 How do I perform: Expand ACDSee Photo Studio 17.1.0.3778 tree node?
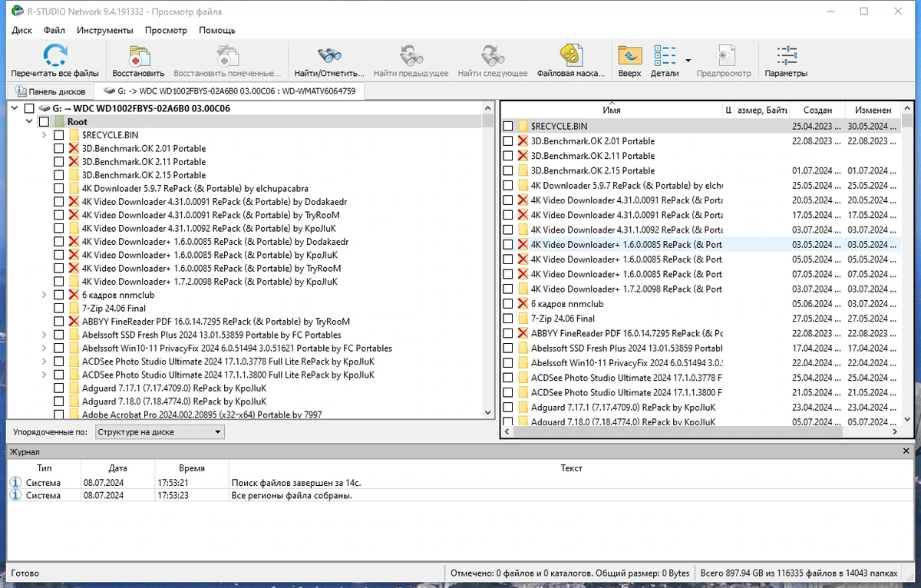(x=44, y=362)
